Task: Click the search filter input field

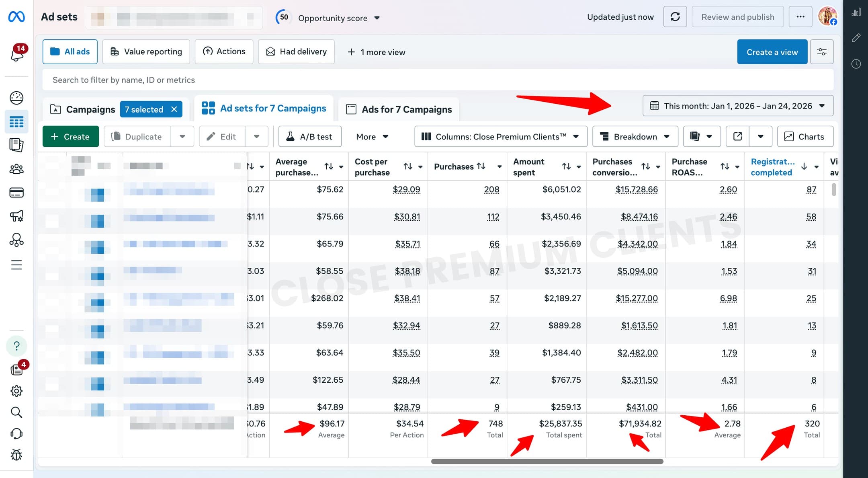Action: pyautogui.click(x=438, y=80)
